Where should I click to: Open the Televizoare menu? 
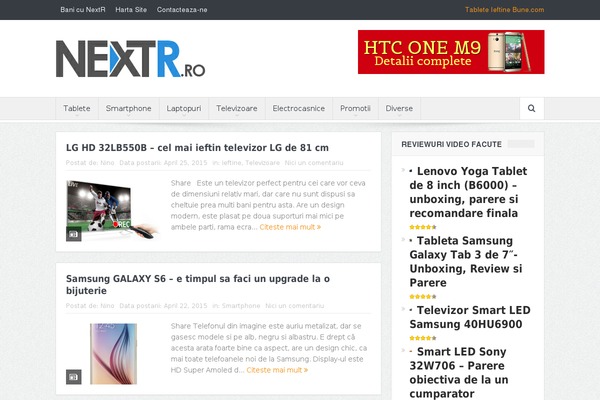[x=236, y=108]
